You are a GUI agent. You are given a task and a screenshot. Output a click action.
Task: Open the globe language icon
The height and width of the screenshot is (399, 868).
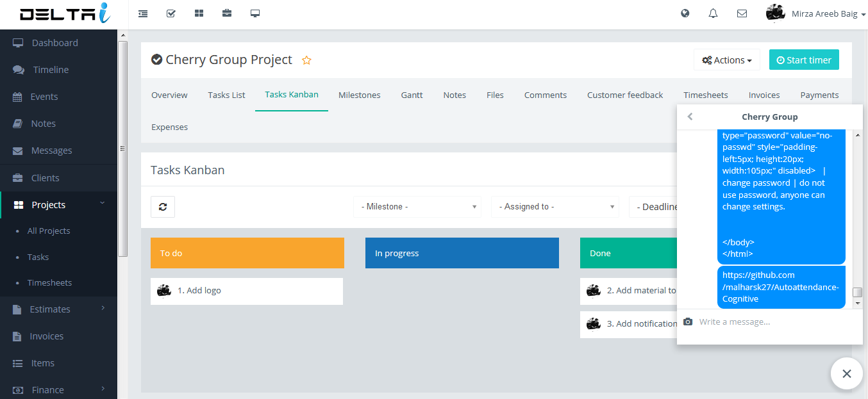coord(685,13)
